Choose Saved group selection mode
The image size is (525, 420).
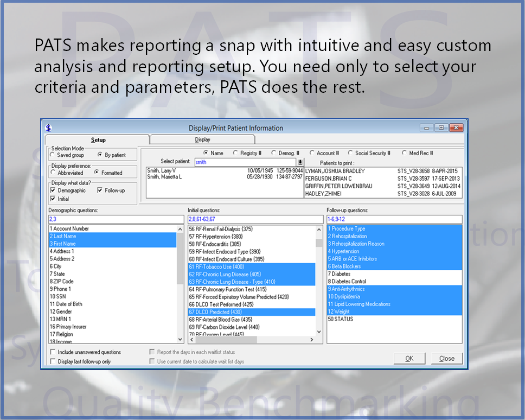click(x=67, y=155)
